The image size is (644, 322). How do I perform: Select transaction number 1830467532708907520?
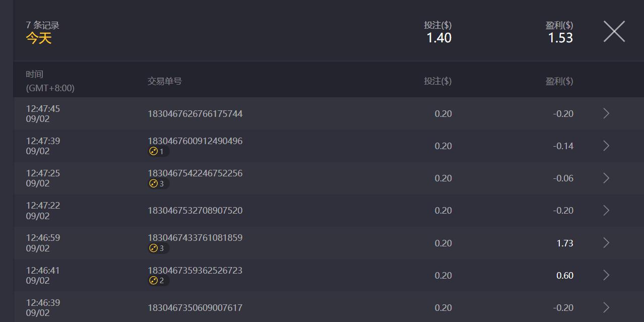click(195, 211)
